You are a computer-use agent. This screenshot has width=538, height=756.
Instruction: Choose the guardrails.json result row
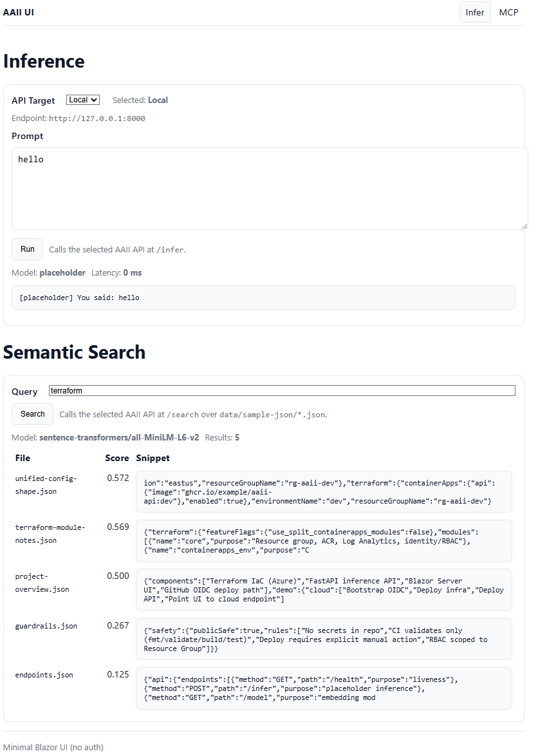tap(46, 625)
